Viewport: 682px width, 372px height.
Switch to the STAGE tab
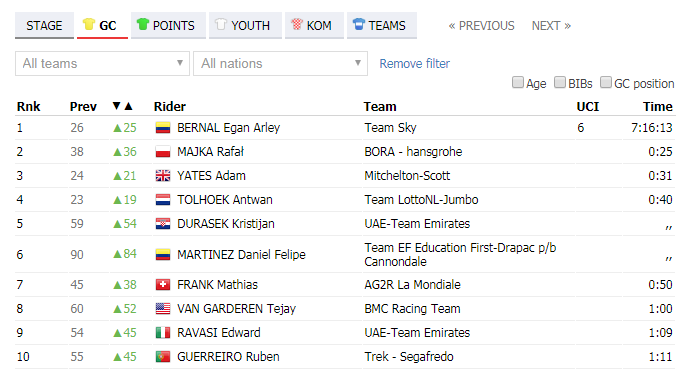[44, 26]
